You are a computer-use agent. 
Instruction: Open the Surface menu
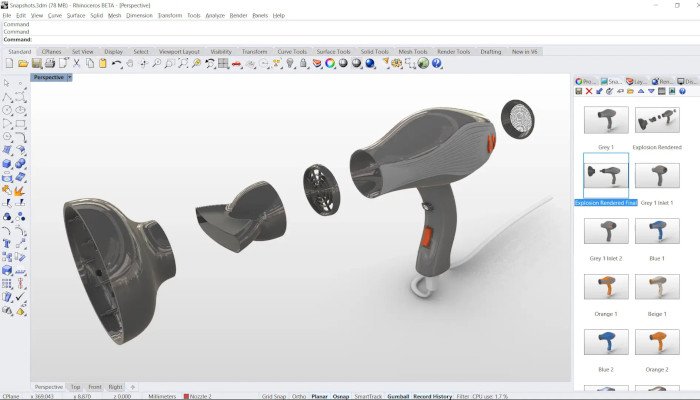[76, 16]
